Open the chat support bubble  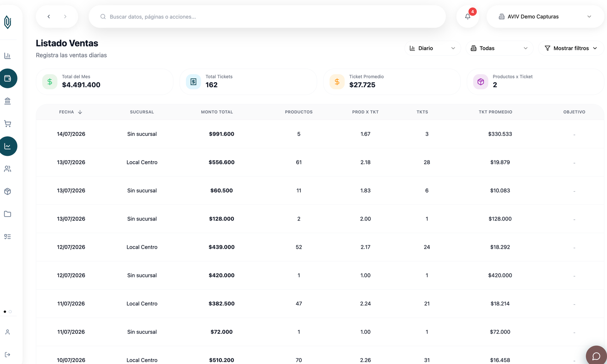[596, 356]
